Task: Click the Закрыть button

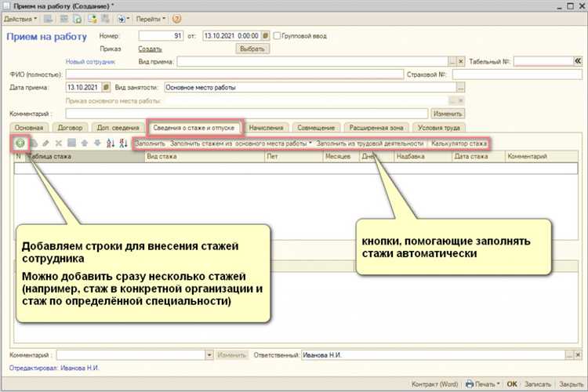Action: (571, 384)
